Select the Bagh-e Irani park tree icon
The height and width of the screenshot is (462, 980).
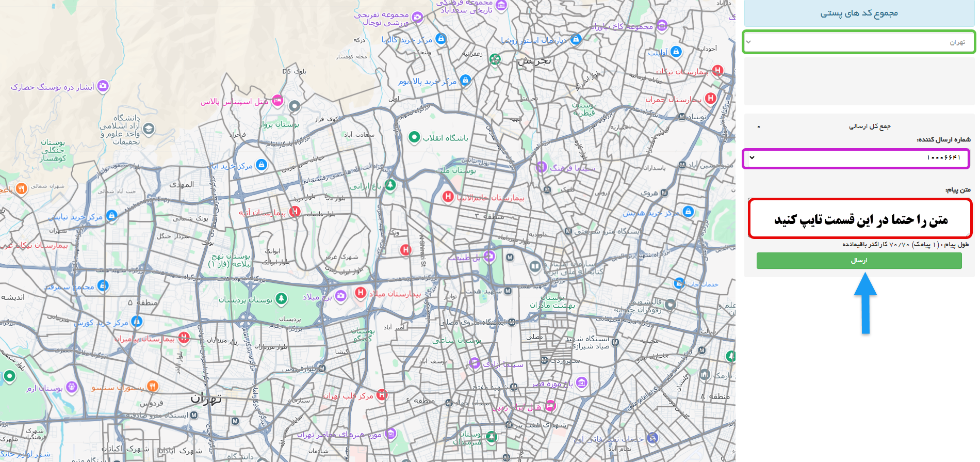(390, 184)
